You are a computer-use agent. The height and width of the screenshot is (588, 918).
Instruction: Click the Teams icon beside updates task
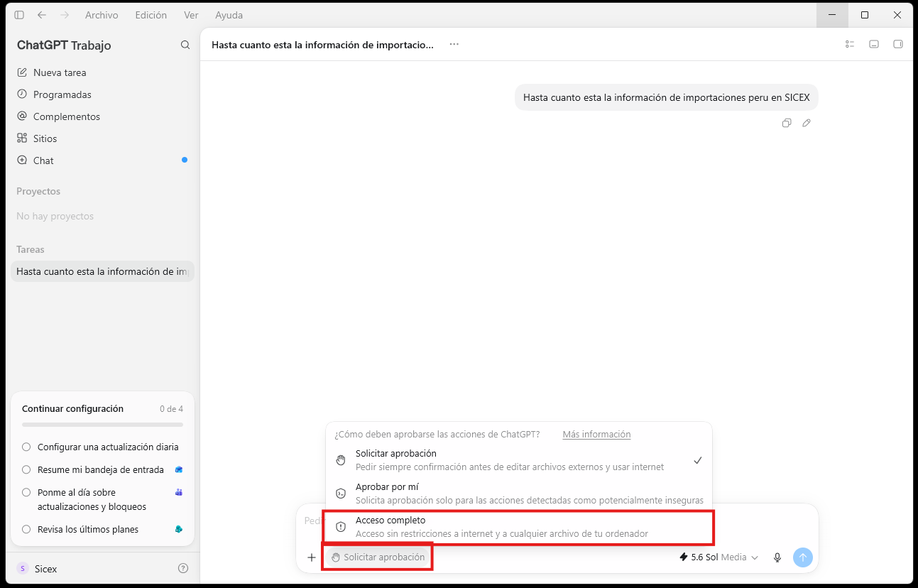pos(179,492)
